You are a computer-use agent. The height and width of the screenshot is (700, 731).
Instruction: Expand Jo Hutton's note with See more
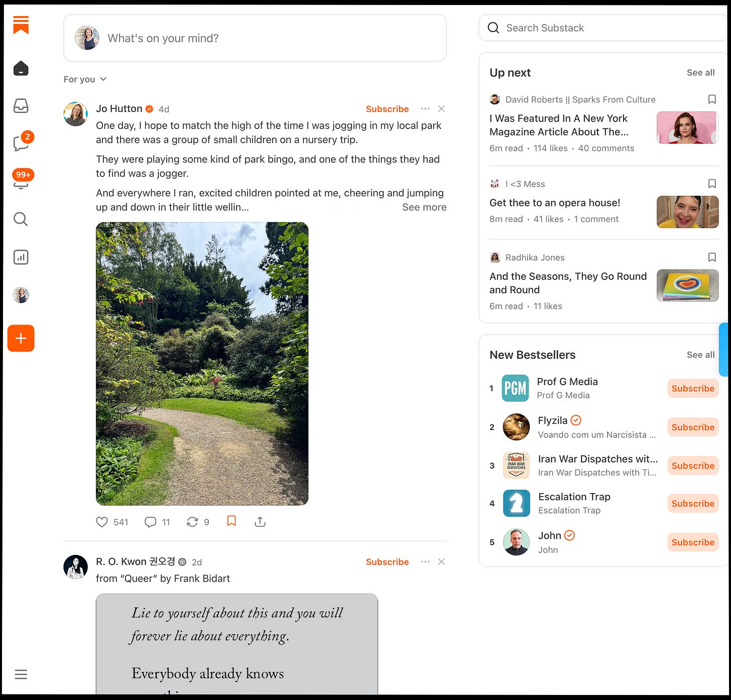coord(424,207)
